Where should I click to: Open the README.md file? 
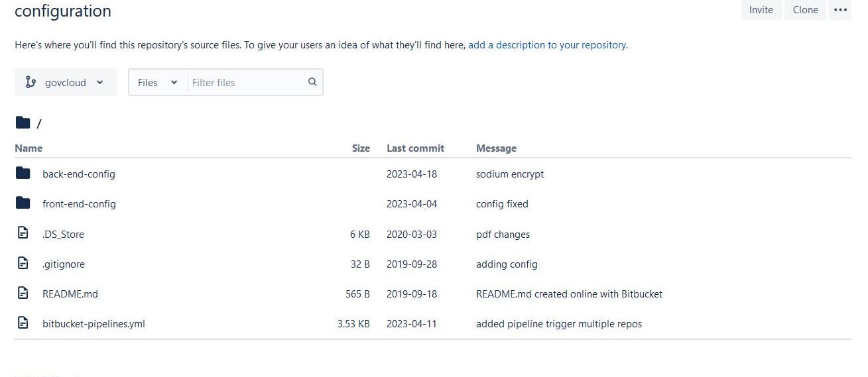click(70, 294)
